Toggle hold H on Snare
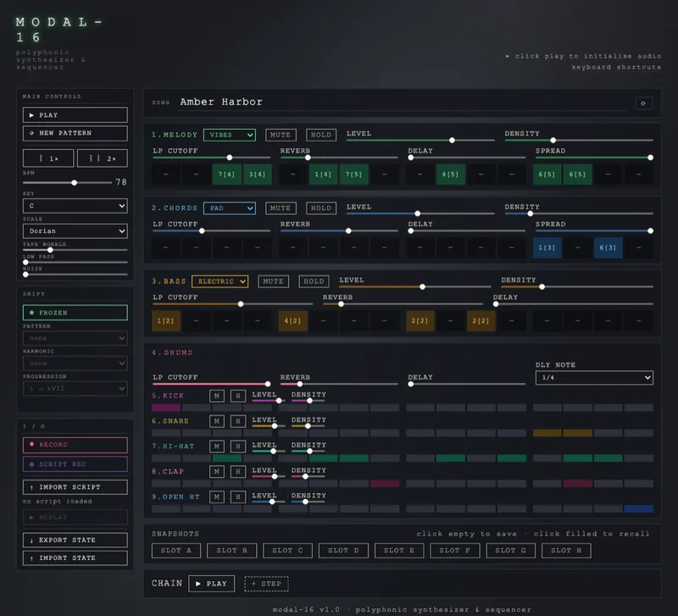This screenshot has height=616, width=678. pyautogui.click(x=238, y=421)
